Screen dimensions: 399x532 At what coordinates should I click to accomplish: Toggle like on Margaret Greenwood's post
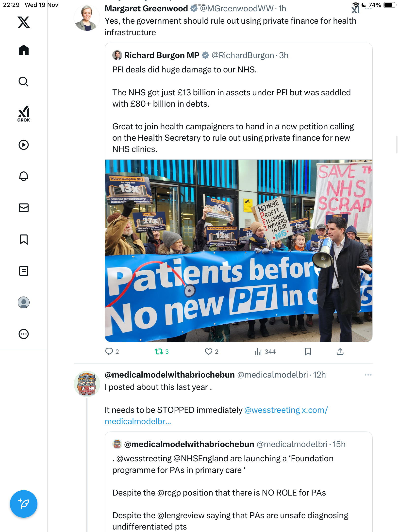(212, 351)
